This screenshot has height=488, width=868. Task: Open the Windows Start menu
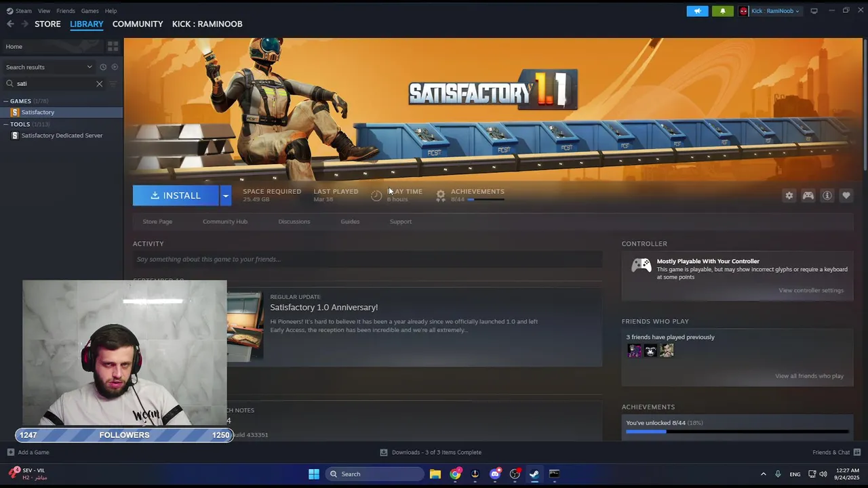[x=314, y=474]
